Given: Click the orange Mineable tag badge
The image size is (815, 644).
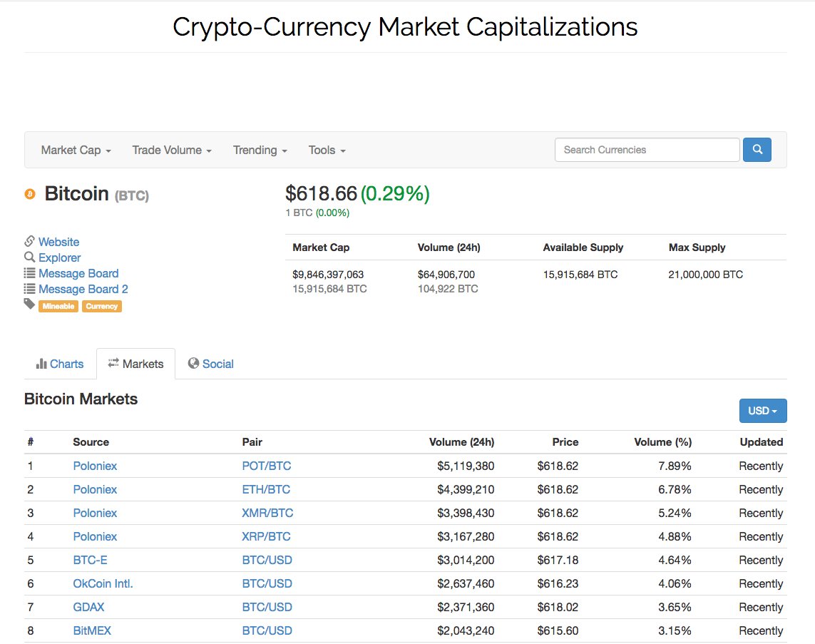Looking at the screenshot, I should (58, 305).
